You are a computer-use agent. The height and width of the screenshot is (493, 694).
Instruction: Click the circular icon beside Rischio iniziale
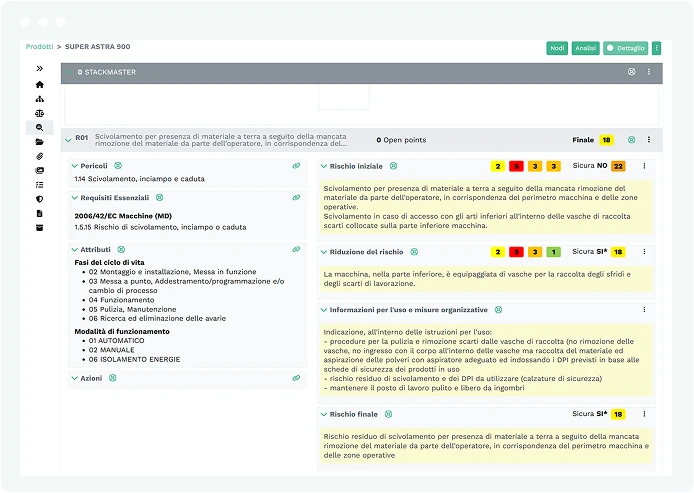pos(393,166)
